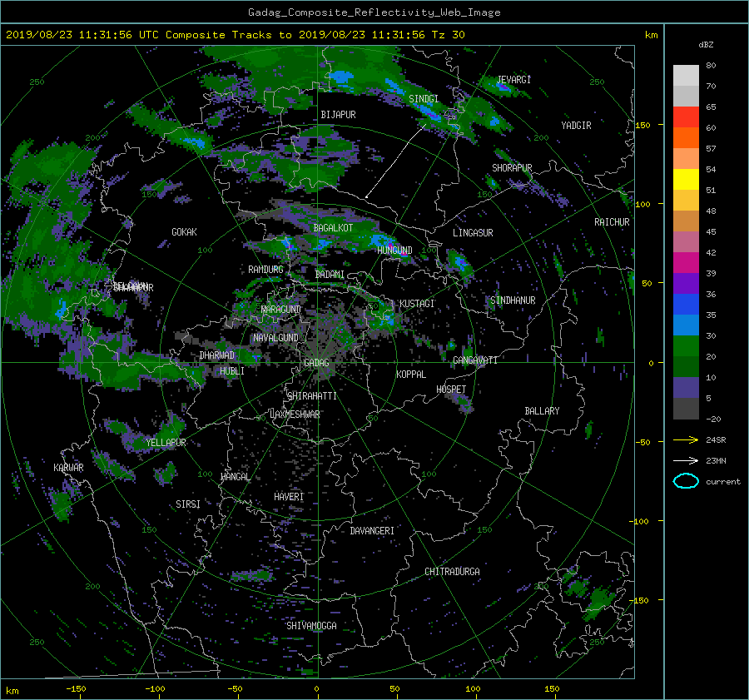Image resolution: width=749 pixels, height=700 pixels.
Task: Click the SHORAPUR city label
Action: tap(512, 167)
